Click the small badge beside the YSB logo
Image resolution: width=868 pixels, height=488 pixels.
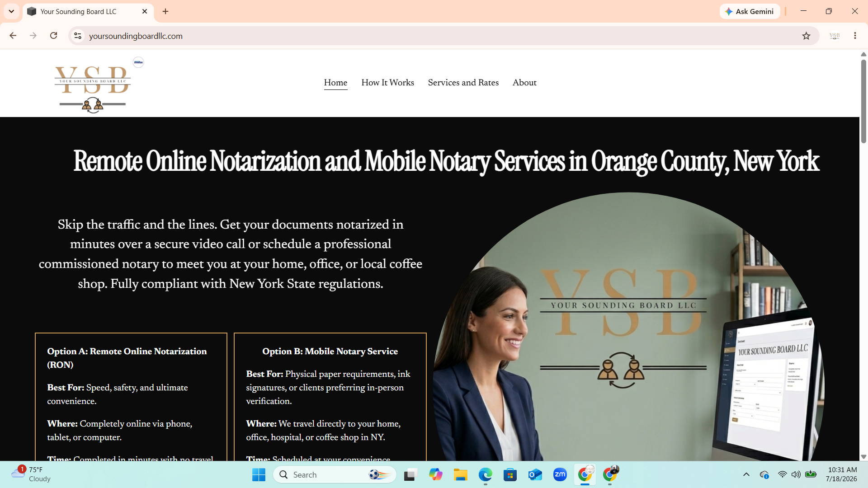pyautogui.click(x=138, y=62)
